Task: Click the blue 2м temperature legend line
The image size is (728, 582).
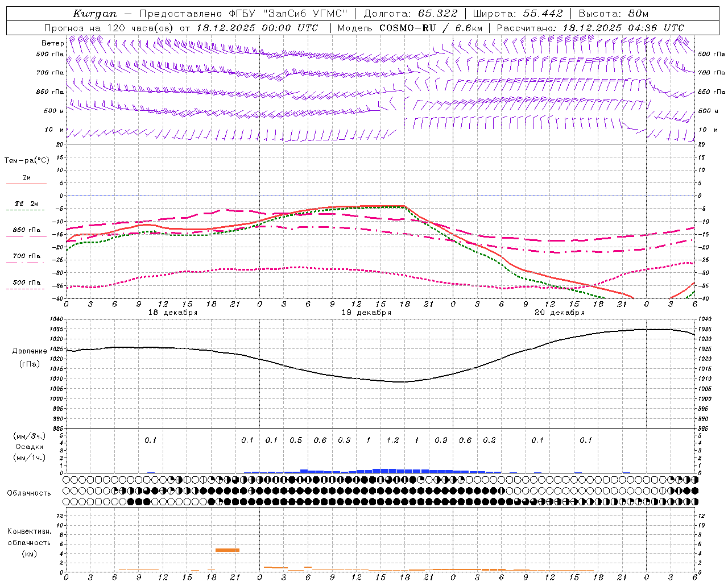Action: [x=26, y=184]
